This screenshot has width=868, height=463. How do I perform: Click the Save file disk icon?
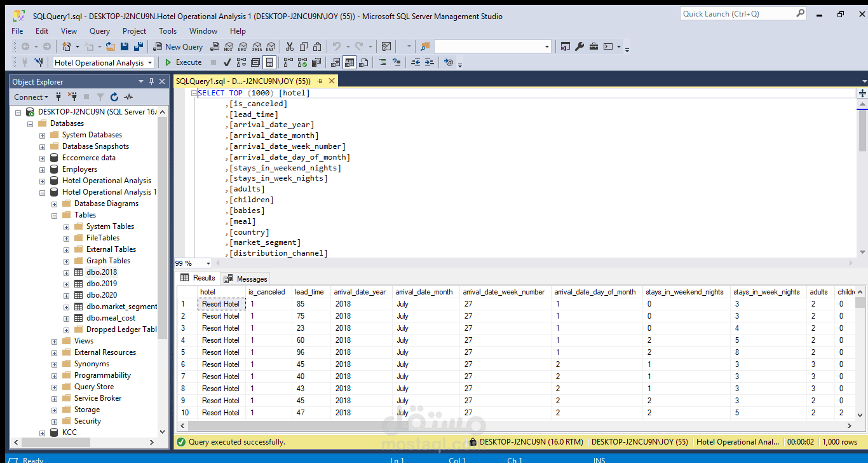[124, 46]
